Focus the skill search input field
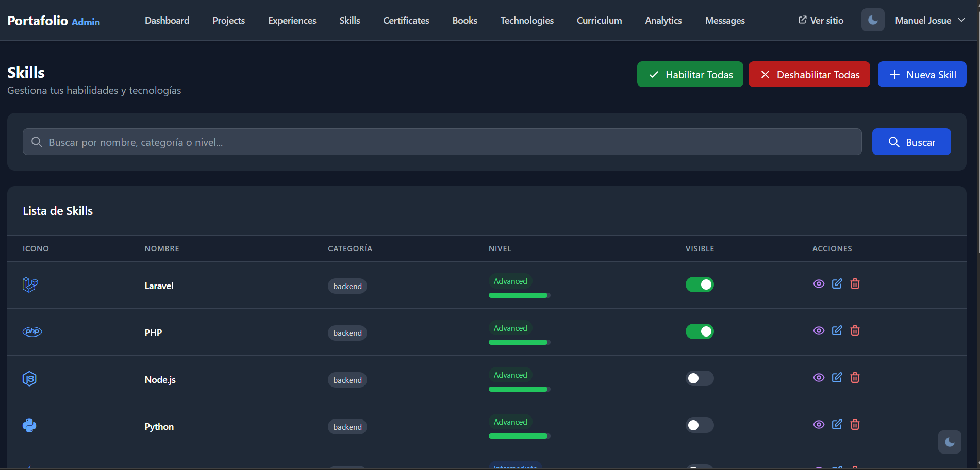The height and width of the screenshot is (470, 980). point(442,142)
